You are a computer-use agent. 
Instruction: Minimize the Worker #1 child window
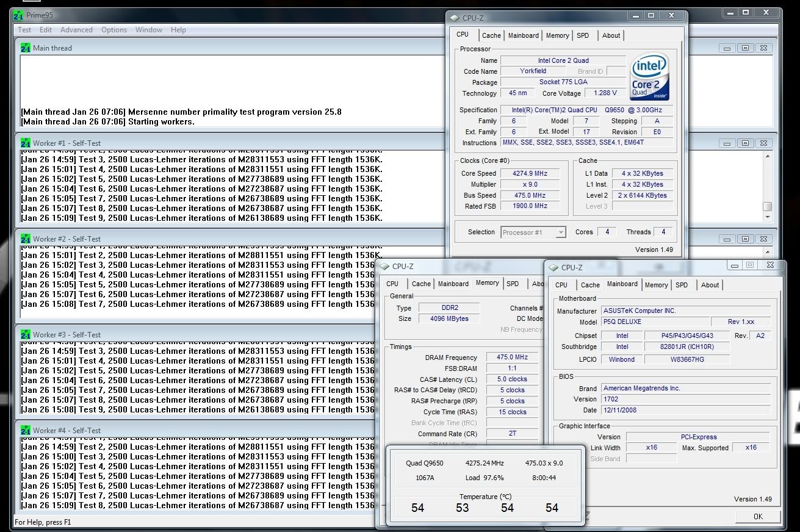[727, 143]
